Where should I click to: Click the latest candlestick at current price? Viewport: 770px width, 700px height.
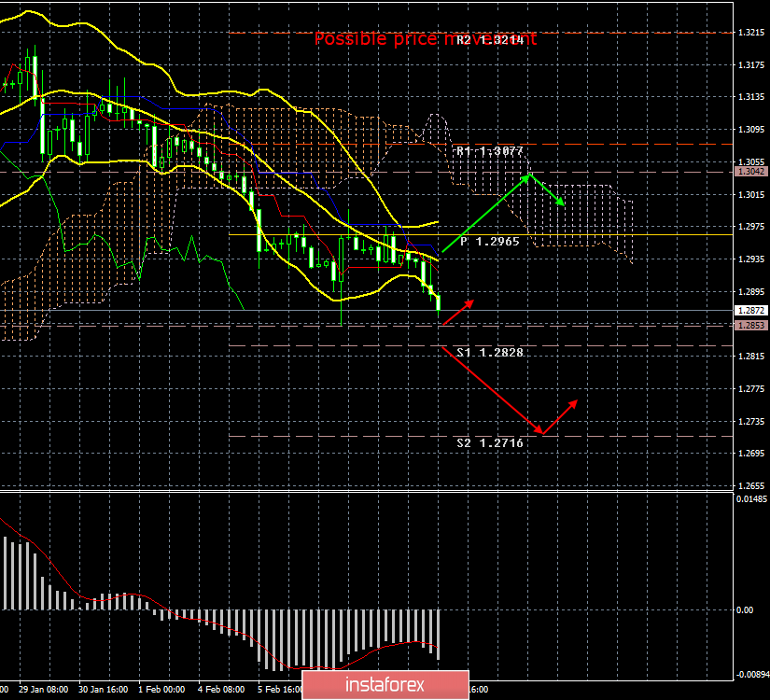click(439, 303)
